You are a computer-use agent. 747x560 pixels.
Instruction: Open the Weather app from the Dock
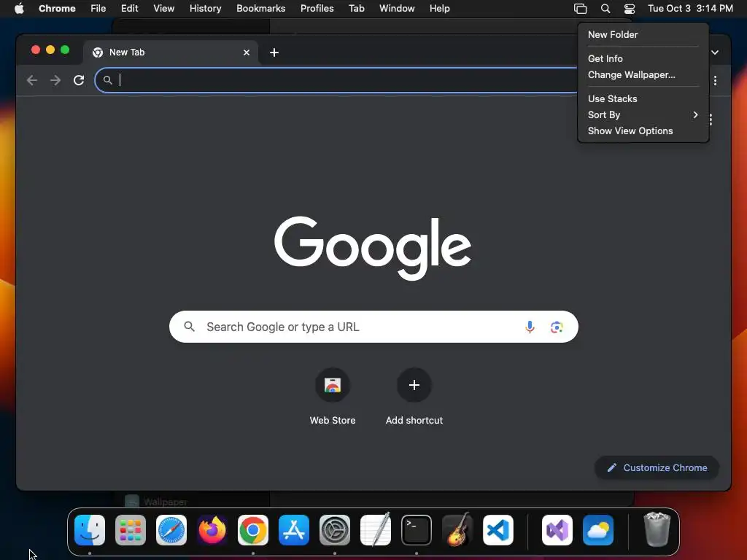pos(598,530)
